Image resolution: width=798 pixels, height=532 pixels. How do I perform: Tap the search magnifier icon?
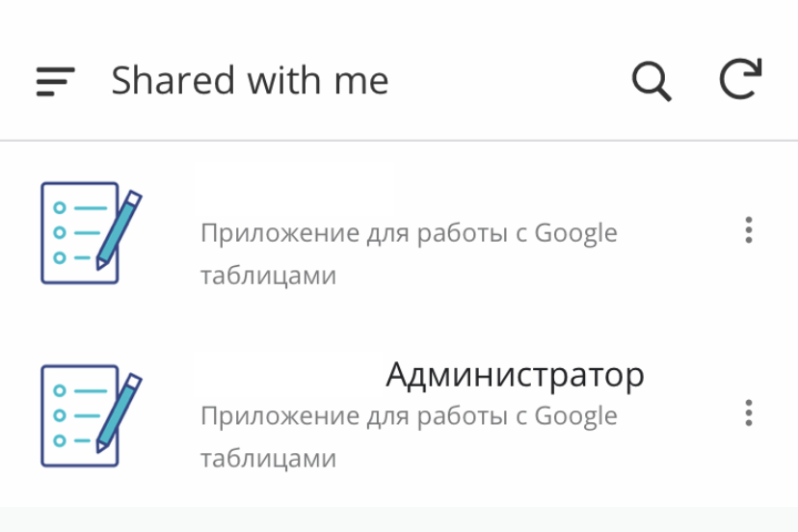coord(652,82)
